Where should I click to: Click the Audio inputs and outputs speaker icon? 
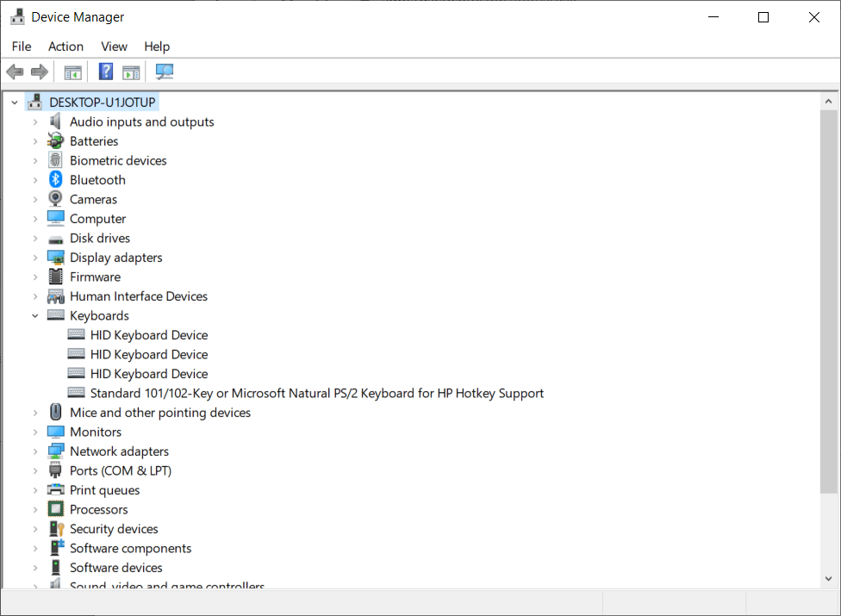click(x=55, y=121)
